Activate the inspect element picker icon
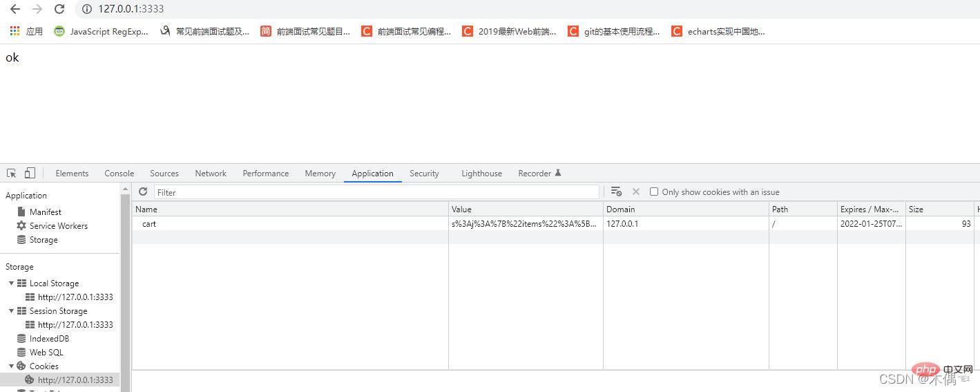This screenshot has width=980, height=392. (x=12, y=173)
